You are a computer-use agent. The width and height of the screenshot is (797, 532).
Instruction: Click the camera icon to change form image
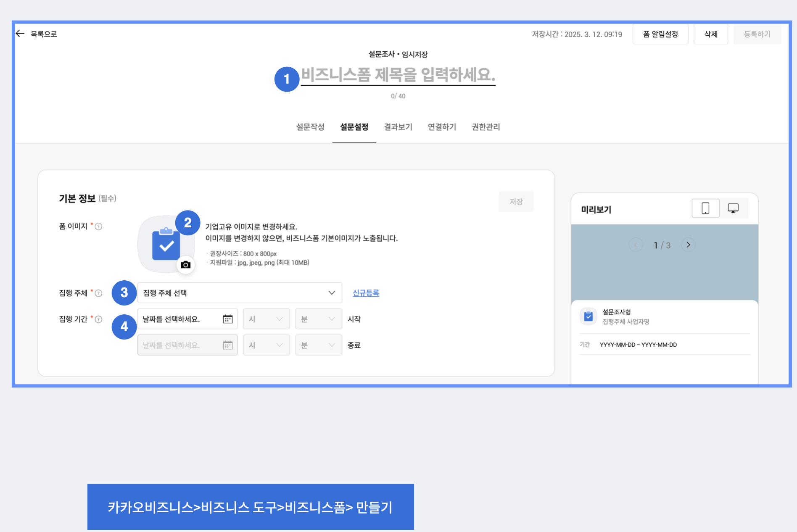pyautogui.click(x=185, y=265)
